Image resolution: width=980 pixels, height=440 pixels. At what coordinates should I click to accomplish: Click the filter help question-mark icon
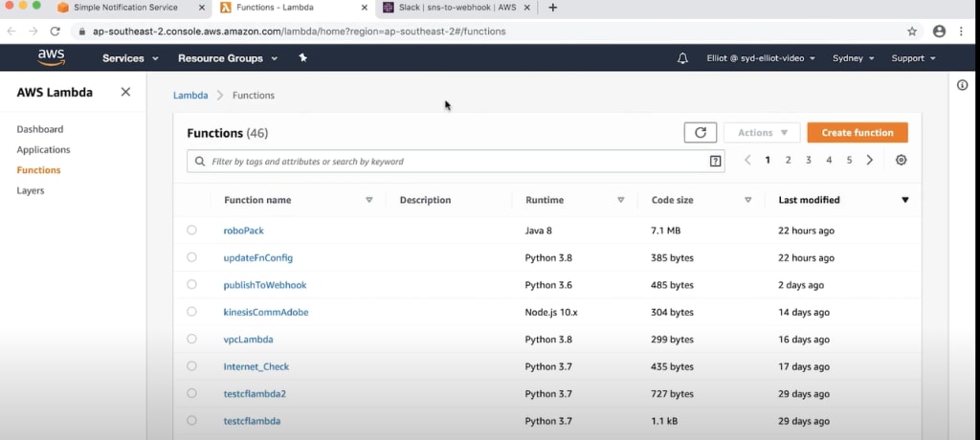point(715,162)
